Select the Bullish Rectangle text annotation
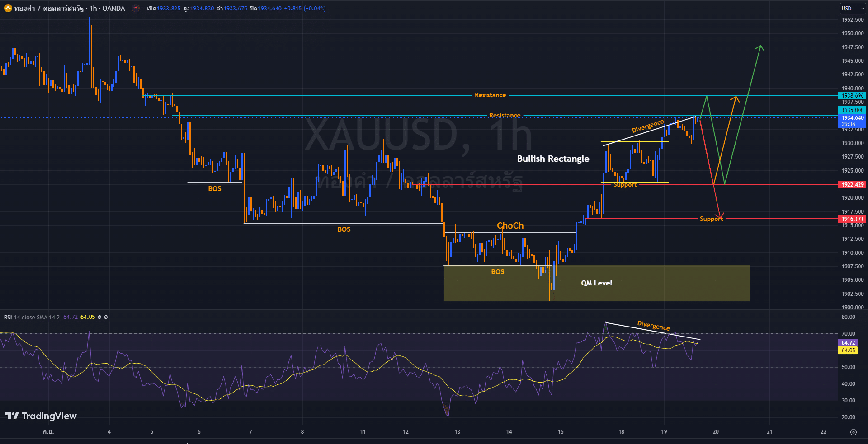Image resolution: width=868 pixels, height=444 pixels. pyautogui.click(x=553, y=159)
